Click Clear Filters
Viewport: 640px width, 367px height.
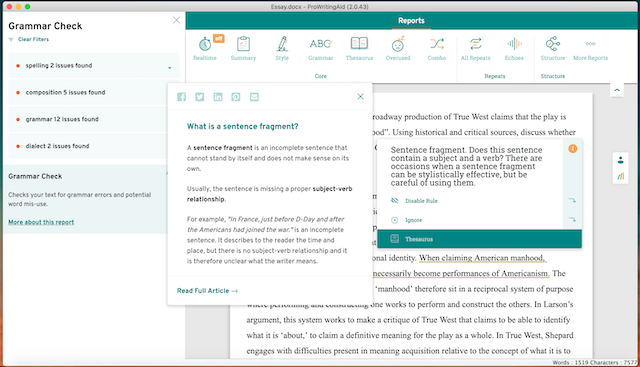point(33,40)
